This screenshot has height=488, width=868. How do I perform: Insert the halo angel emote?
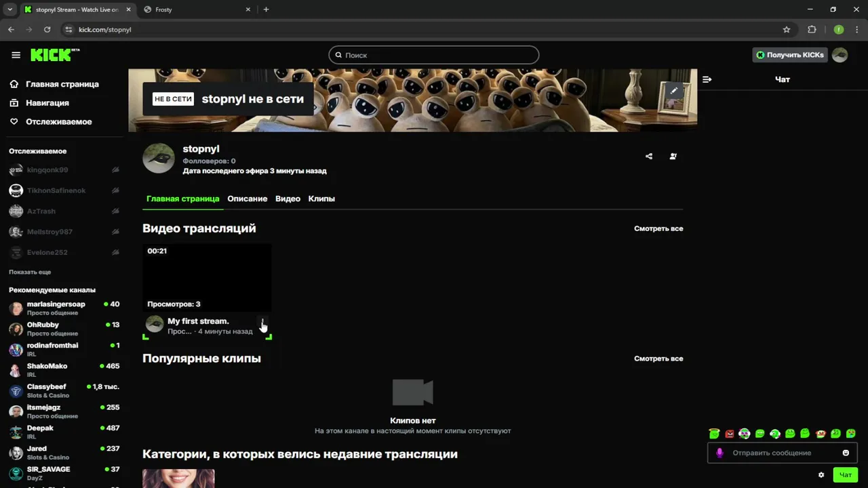[714, 434]
